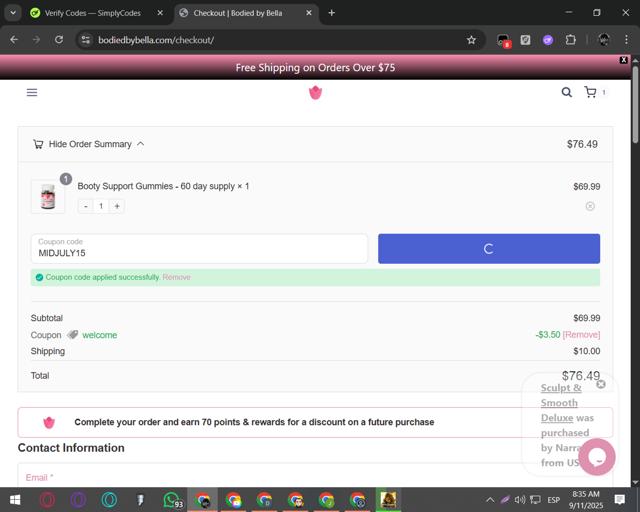Switch the ESP keyboard language indicator
Viewport: 640px width, 512px height.
pos(553,500)
